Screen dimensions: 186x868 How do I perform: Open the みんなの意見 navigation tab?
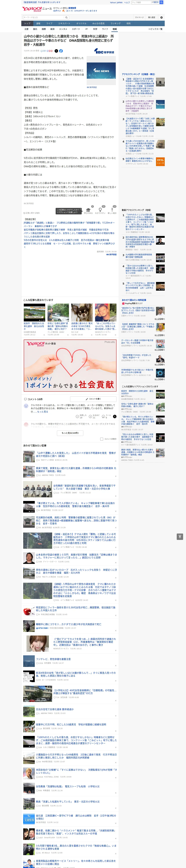click(x=98, y=23)
